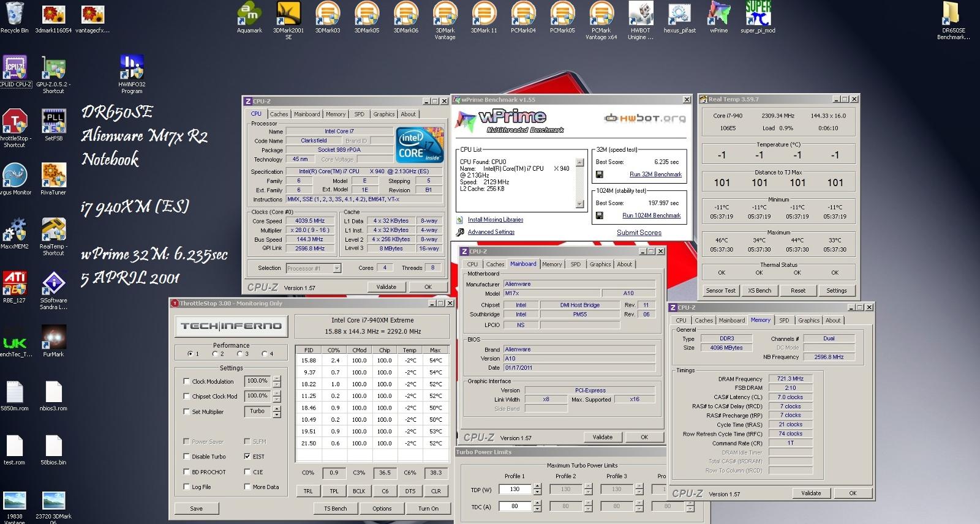Open the RBE_127 desktop icon
This screenshot has width=980, height=524.
pyautogui.click(x=14, y=287)
